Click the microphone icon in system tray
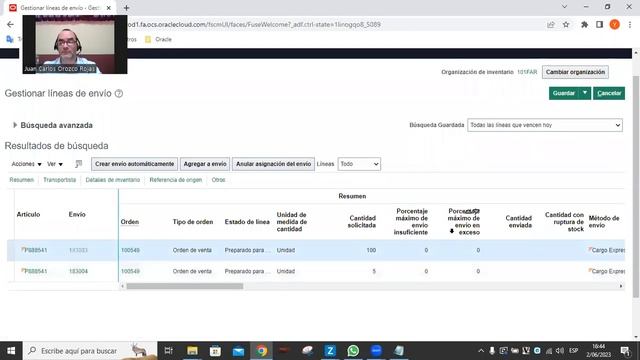The height and width of the screenshot is (360, 640). (x=492, y=351)
